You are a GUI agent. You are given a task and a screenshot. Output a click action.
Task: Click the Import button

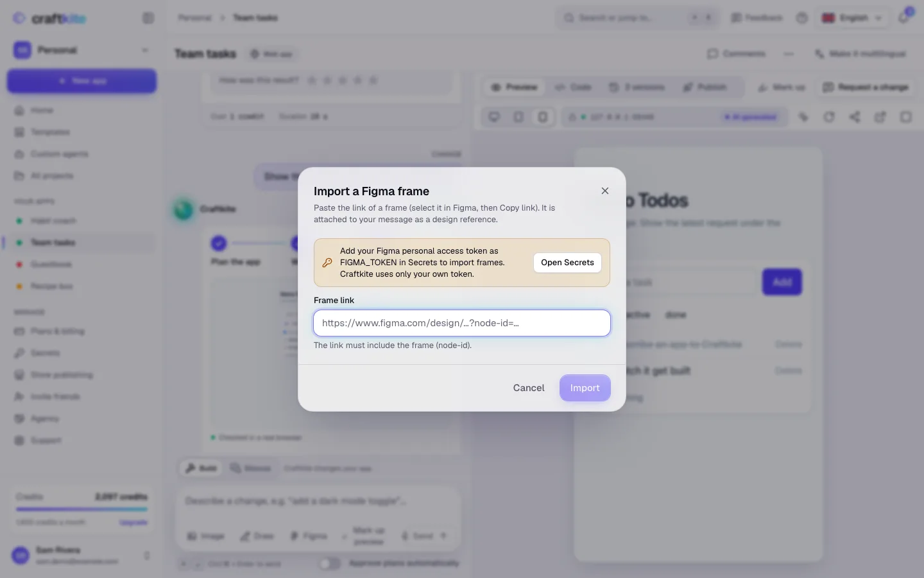[x=585, y=388]
